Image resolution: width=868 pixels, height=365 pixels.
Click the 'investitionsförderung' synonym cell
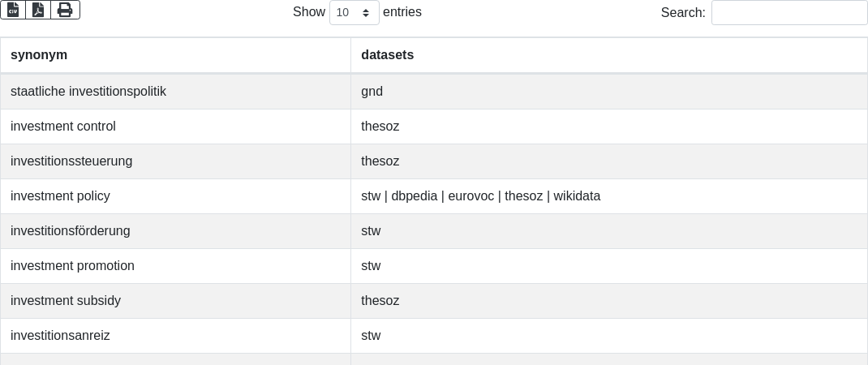pos(71,231)
